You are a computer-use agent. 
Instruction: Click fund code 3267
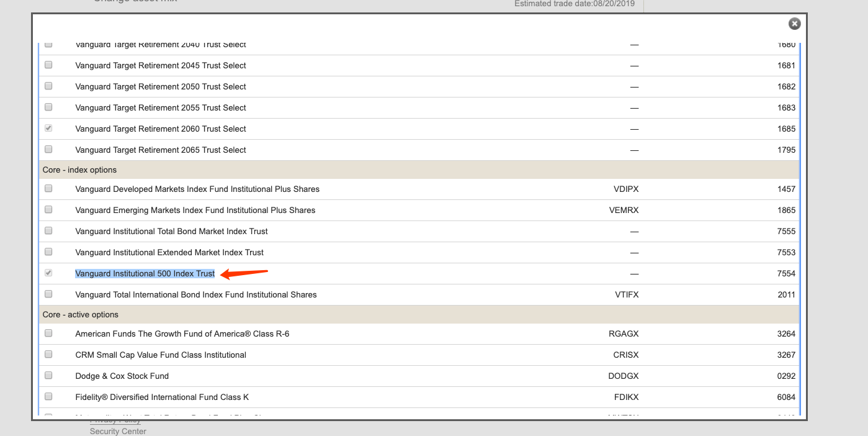point(786,355)
